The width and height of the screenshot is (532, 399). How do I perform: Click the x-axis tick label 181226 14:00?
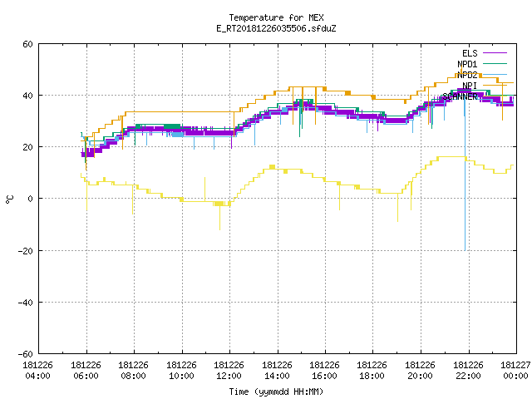[277, 371]
